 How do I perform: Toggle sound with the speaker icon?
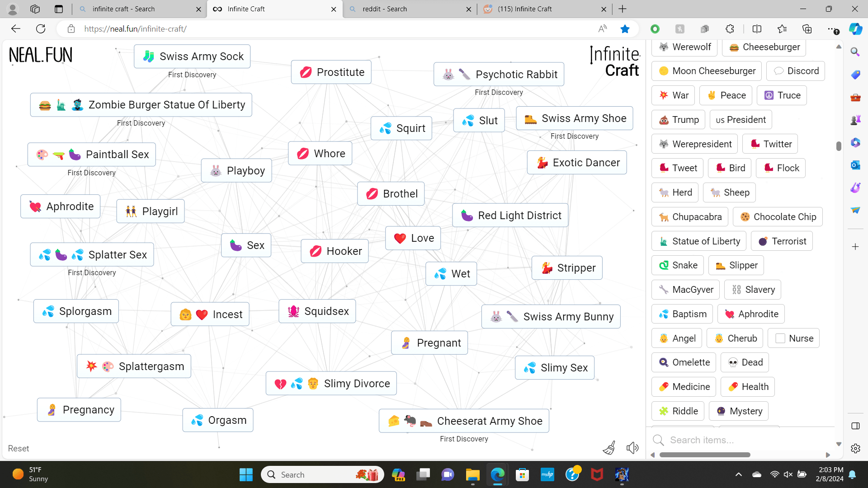(632, 448)
